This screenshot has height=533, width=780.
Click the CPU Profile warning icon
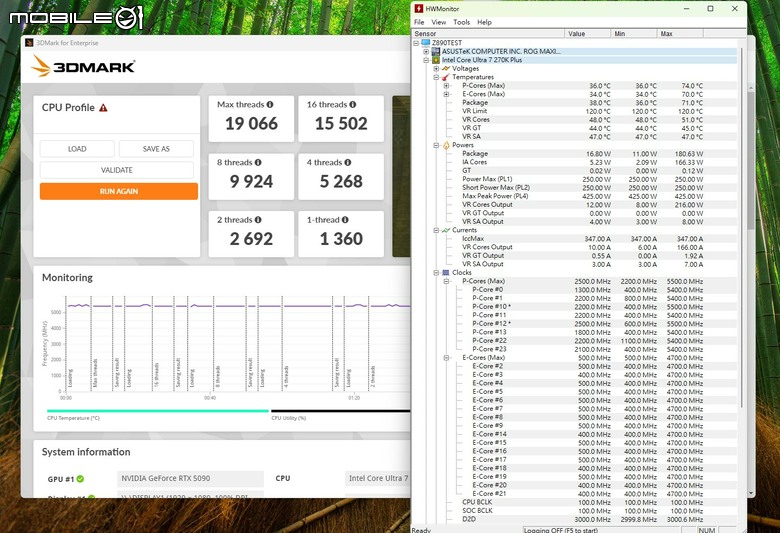tap(103, 107)
